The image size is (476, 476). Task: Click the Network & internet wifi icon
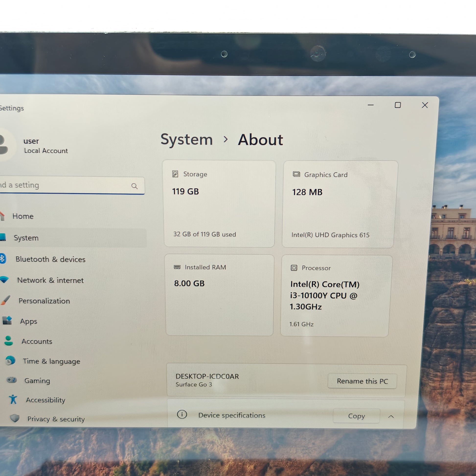point(4,280)
